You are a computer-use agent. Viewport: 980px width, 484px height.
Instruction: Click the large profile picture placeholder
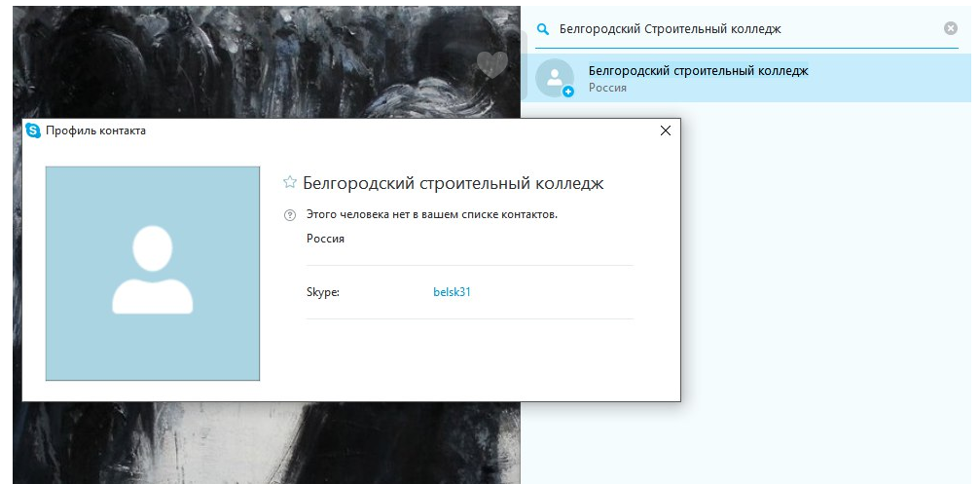(153, 273)
